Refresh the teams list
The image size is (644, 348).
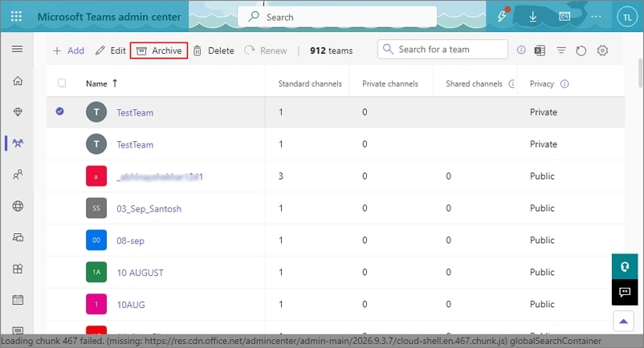[581, 51]
